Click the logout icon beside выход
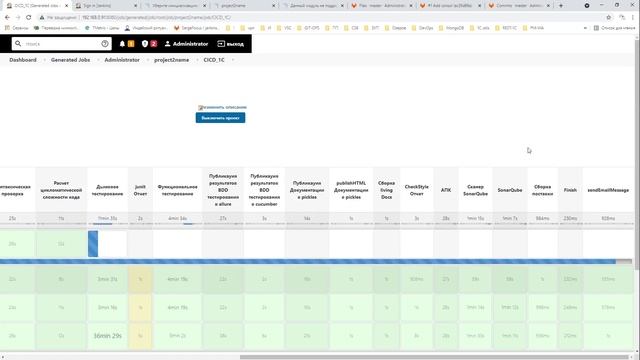The width and height of the screenshot is (640, 360). click(221, 44)
